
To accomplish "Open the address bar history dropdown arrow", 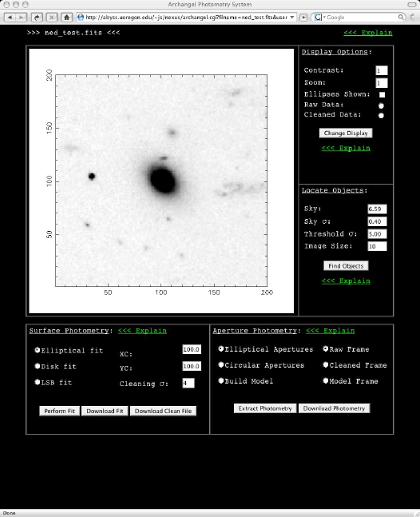I will [292, 17].
